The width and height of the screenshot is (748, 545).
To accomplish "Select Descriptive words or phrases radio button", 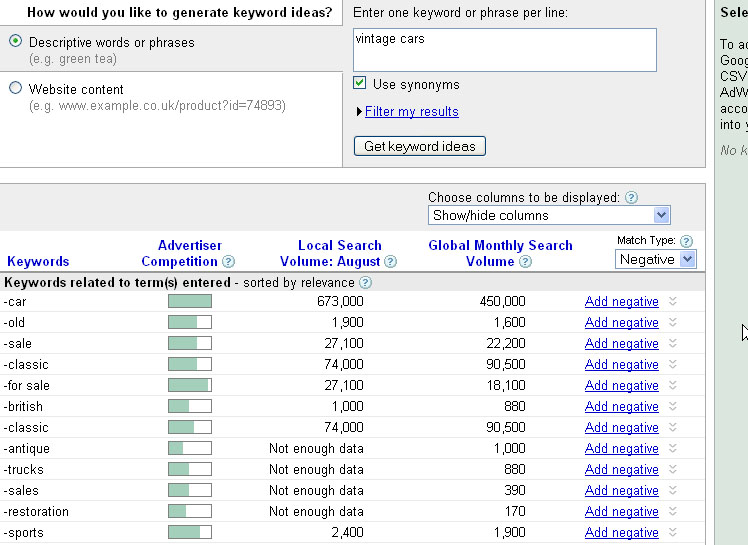I will [x=15, y=42].
